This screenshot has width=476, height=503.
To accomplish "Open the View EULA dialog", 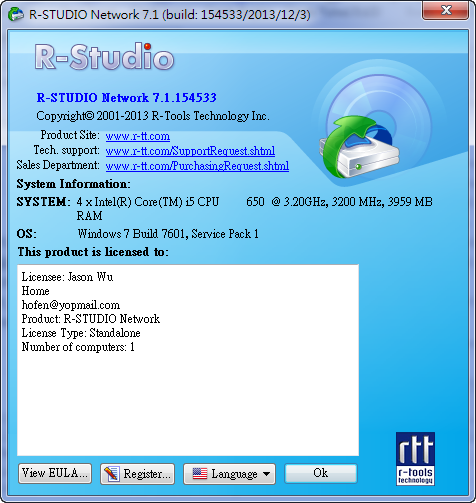I will tap(55, 473).
